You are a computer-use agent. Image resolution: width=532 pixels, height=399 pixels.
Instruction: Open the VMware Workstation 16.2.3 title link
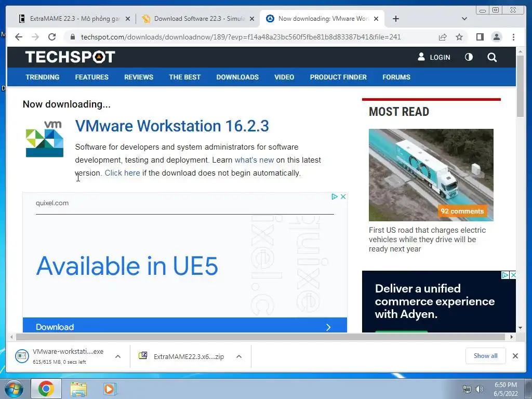pyautogui.click(x=172, y=126)
